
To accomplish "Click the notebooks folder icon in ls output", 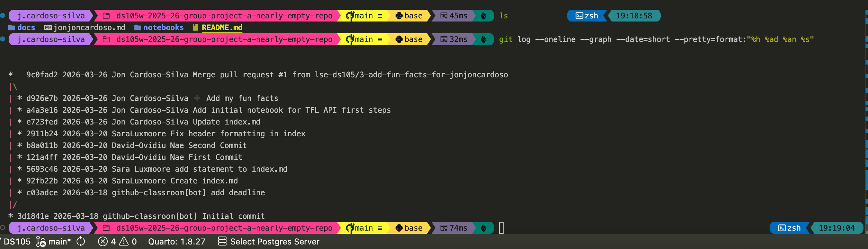I will (x=138, y=27).
